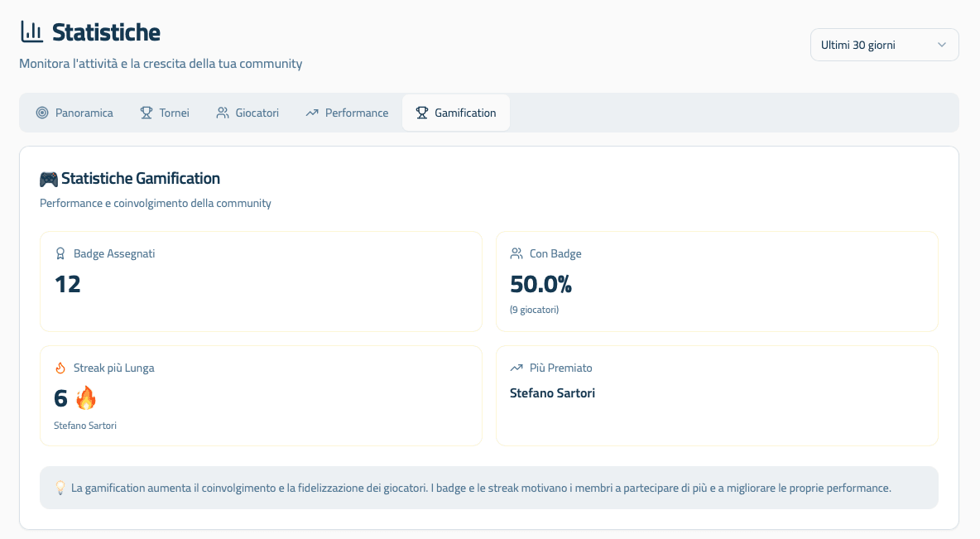Click the trophy icon on Gamification tab
The width and height of the screenshot is (980, 539).
422,113
